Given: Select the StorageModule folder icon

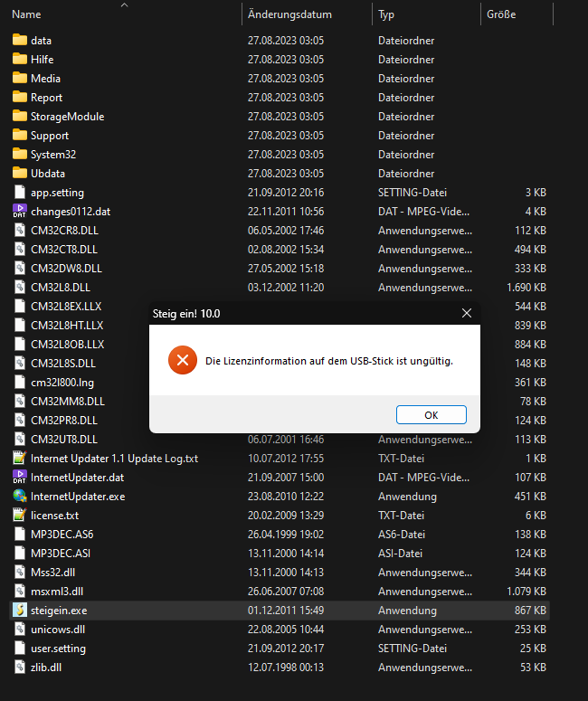Looking at the screenshot, I should pyautogui.click(x=20, y=117).
